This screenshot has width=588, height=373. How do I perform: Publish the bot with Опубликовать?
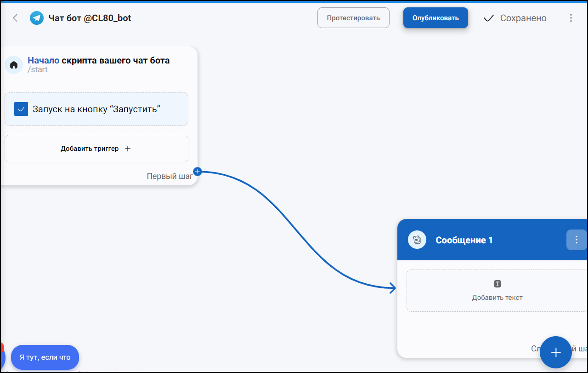[x=435, y=18]
